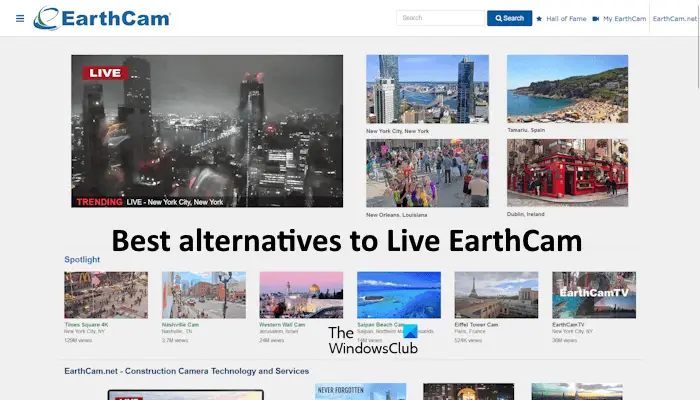Screen dimensions: 700x400
Task: Open the Dublin, Ireland pub thumbnail
Action: [567, 173]
